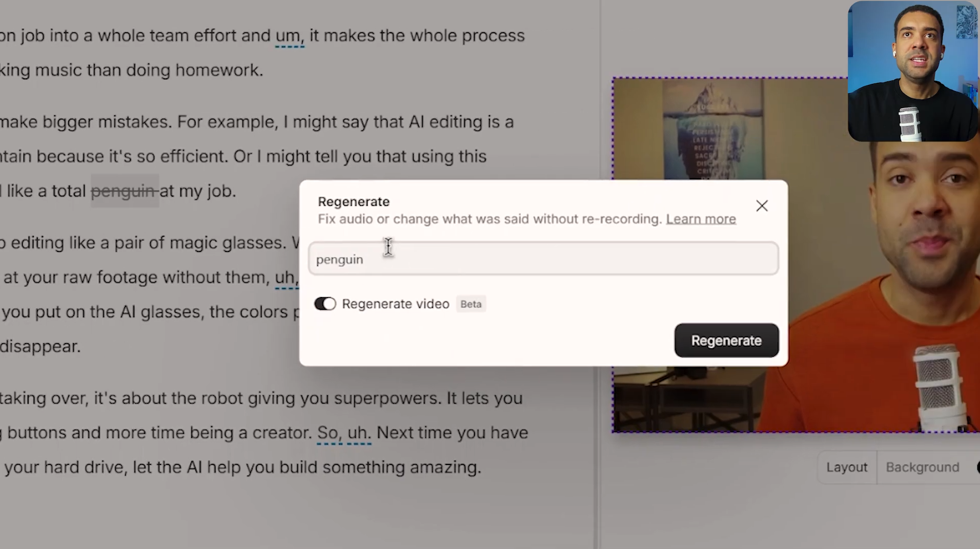Screen dimensions: 980x549
Task: Click the word "disappear." in the transcript
Action: [x=40, y=346]
